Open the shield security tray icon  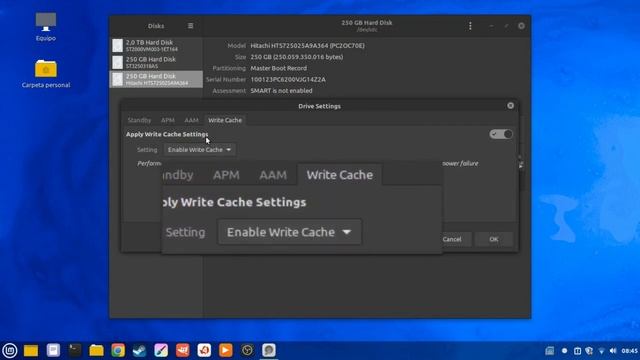[x=589, y=351]
